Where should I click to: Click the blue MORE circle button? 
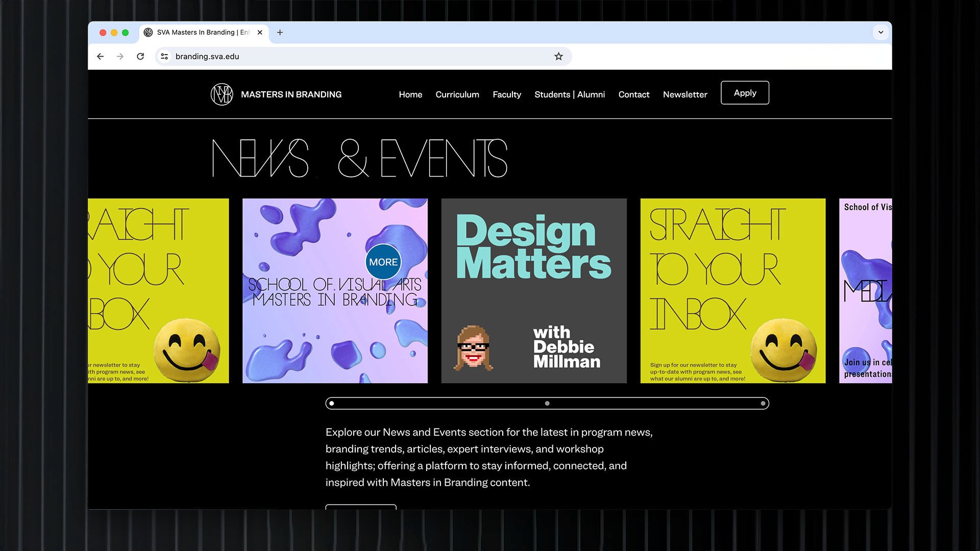(x=383, y=262)
